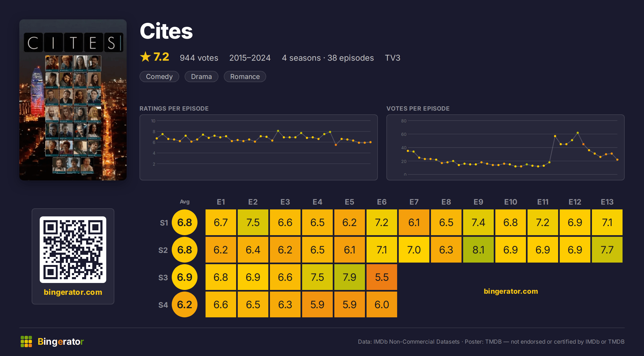This screenshot has height=356, width=644.
Task: Open the Cites poster thumbnail
Action: click(73, 100)
